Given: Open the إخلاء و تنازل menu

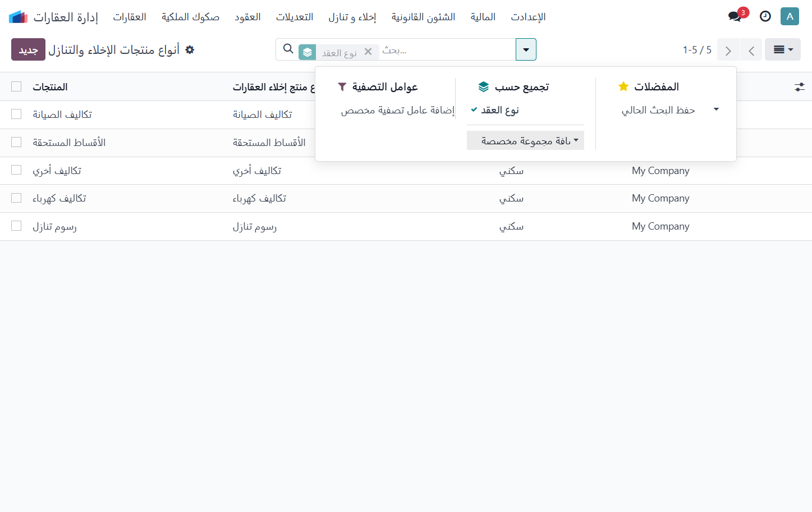Looking at the screenshot, I should [x=352, y=17].
